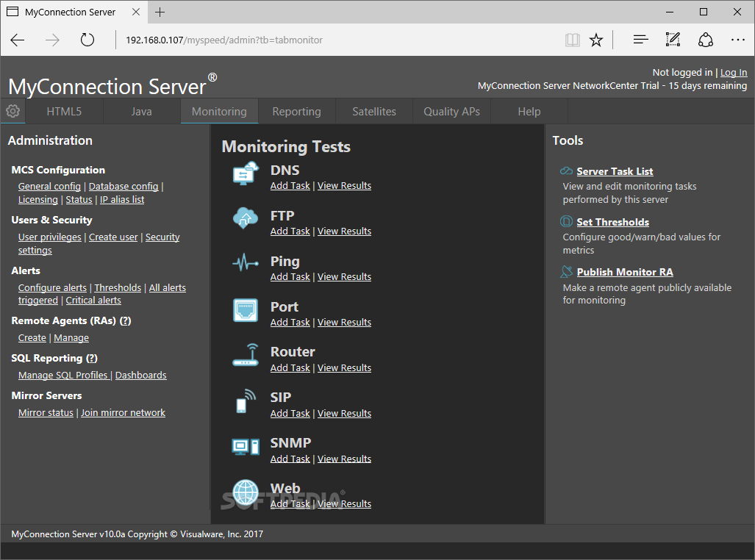Click Add Task under SNMP
Viewport: 755px width, 560px height.
(x=290, y=459)
